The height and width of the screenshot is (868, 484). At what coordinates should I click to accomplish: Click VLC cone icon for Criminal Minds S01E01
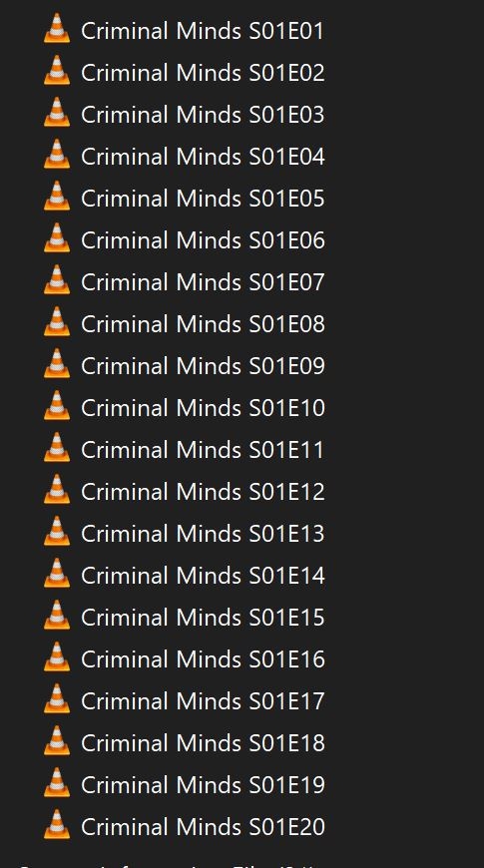point(57,28)
